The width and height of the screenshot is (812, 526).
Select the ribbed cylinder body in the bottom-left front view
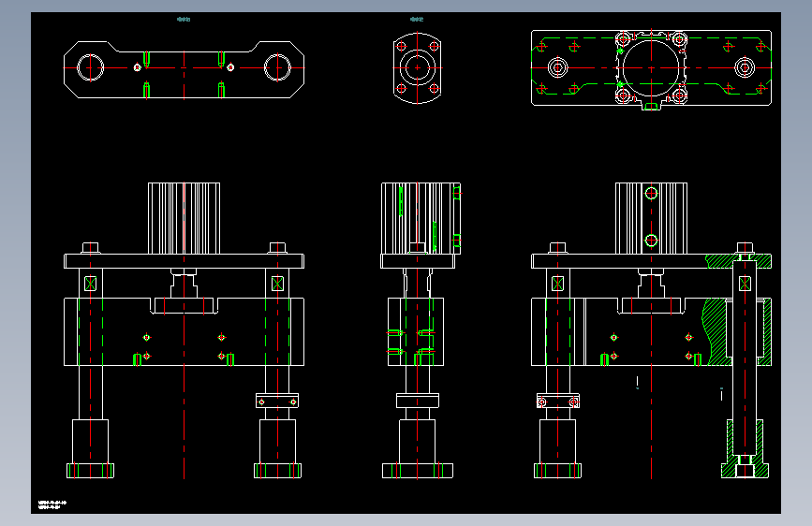click(x=184, y=218)
